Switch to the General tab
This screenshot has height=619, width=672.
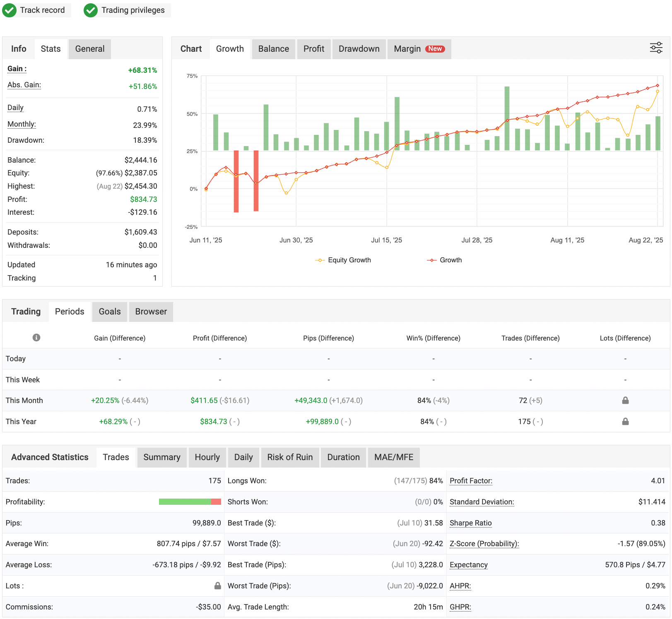(x=90, y=49)
